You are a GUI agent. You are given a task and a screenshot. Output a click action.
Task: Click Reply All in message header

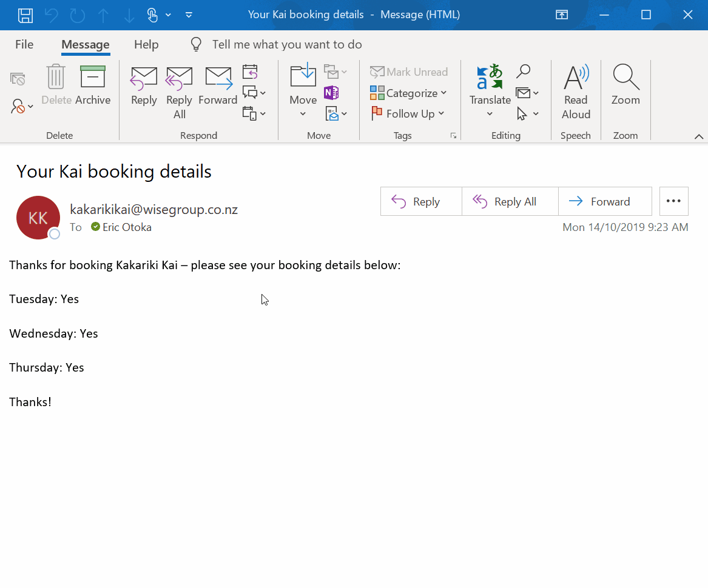click(510, 201)
